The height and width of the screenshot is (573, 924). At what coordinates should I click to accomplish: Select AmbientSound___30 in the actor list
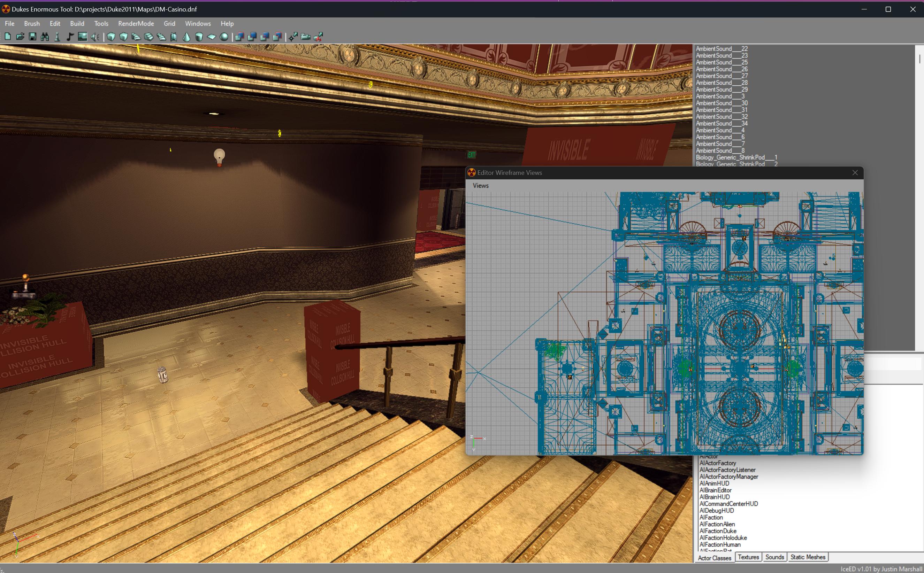721,103
